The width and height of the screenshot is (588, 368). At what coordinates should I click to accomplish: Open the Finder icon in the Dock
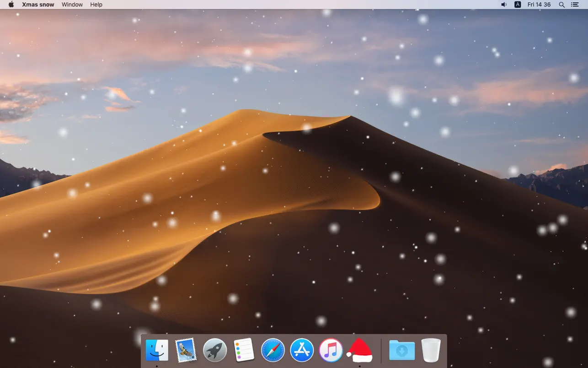pos(157,350)
